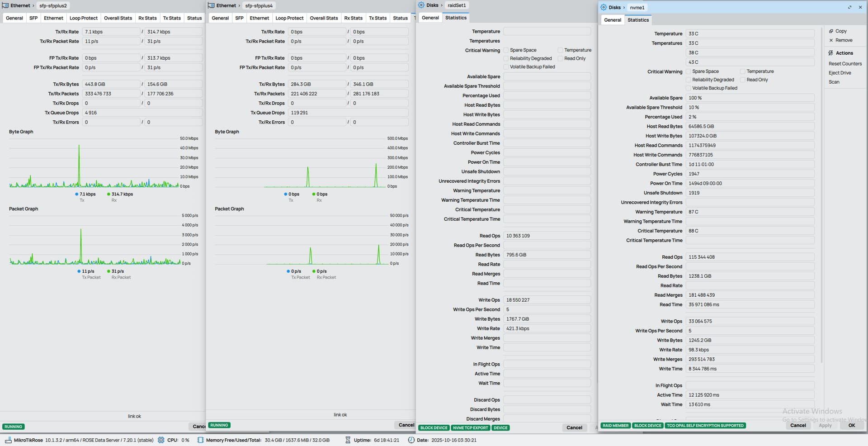The image size is (868, 446).
Task: Click the Tx Queue Drops field showing 4 916
Action: coord(142,113)
